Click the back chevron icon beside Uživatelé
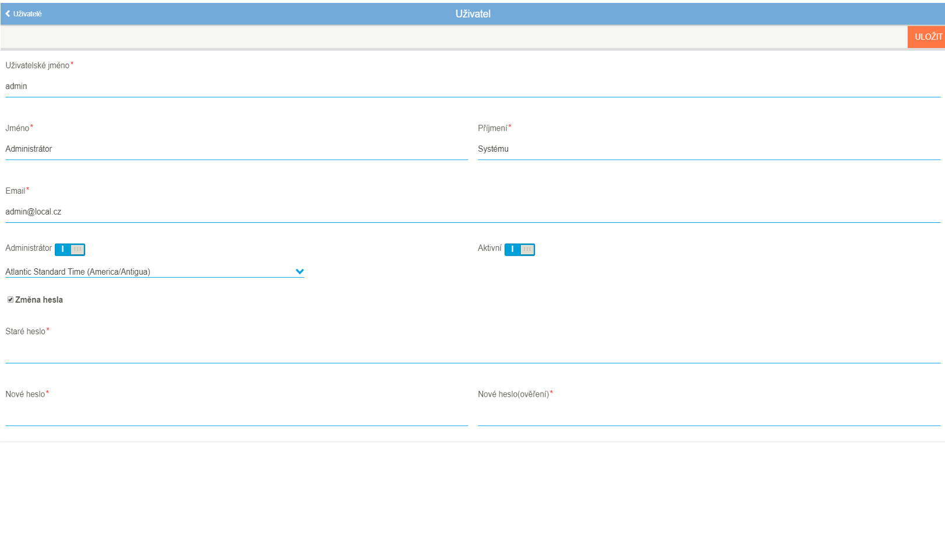 tap(8, 13)
